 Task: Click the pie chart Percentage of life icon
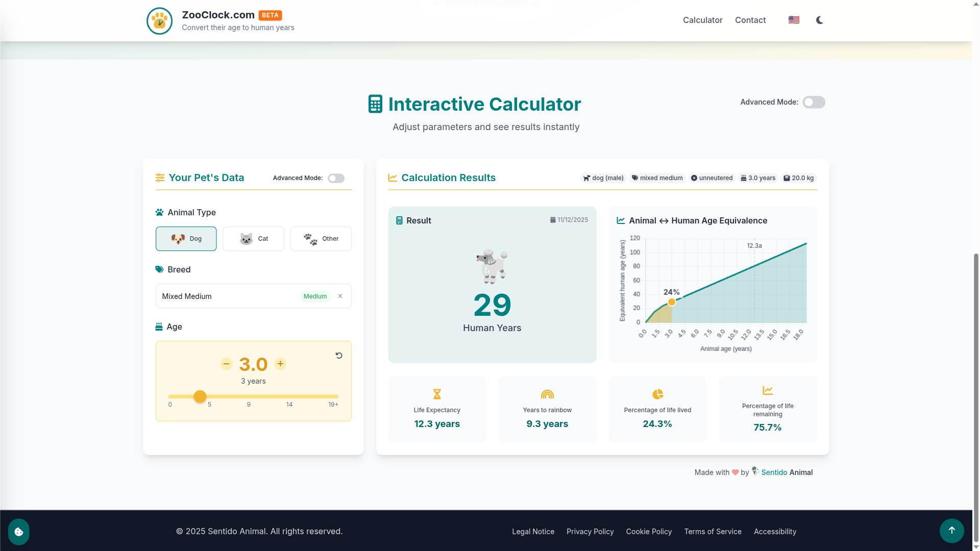tap(657, 394)
